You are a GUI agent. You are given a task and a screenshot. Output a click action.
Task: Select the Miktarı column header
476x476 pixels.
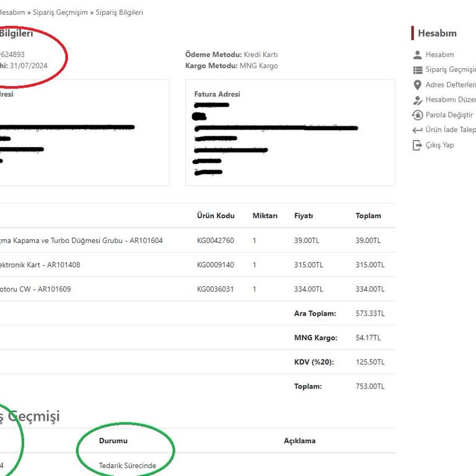pos(265,216)
